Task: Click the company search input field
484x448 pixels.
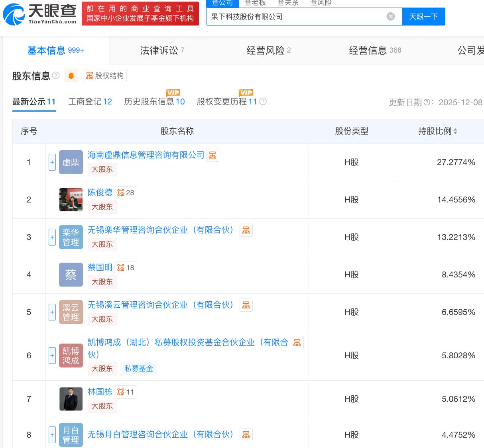Action: 295,16
